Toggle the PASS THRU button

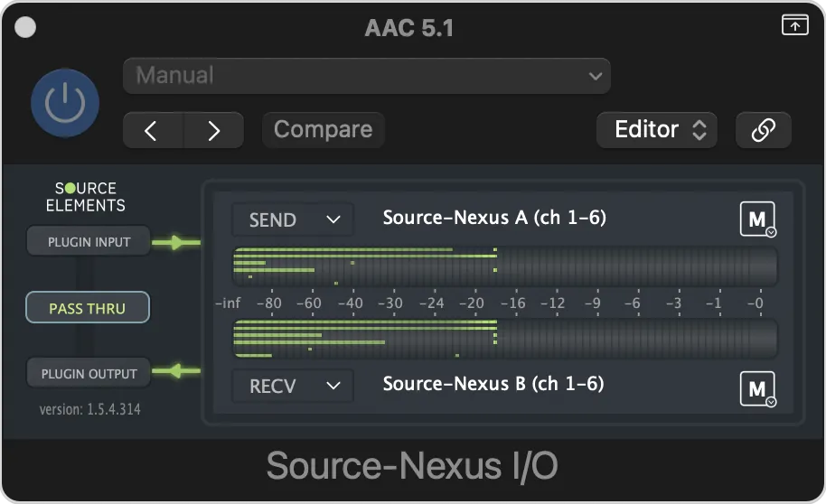[88, 308]
